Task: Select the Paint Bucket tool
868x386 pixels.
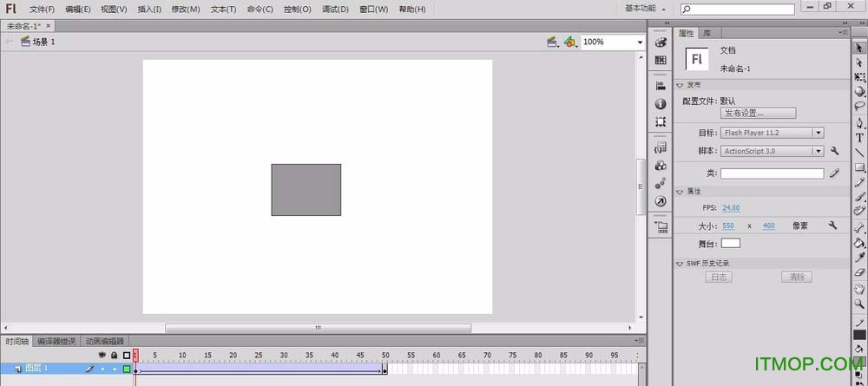Action: tap(859, 242)
